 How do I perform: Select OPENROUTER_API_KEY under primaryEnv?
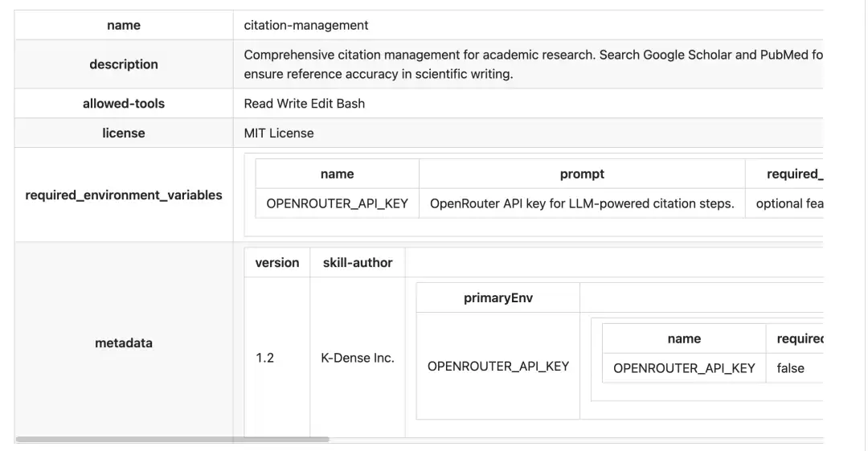click(x=498, y=367)
